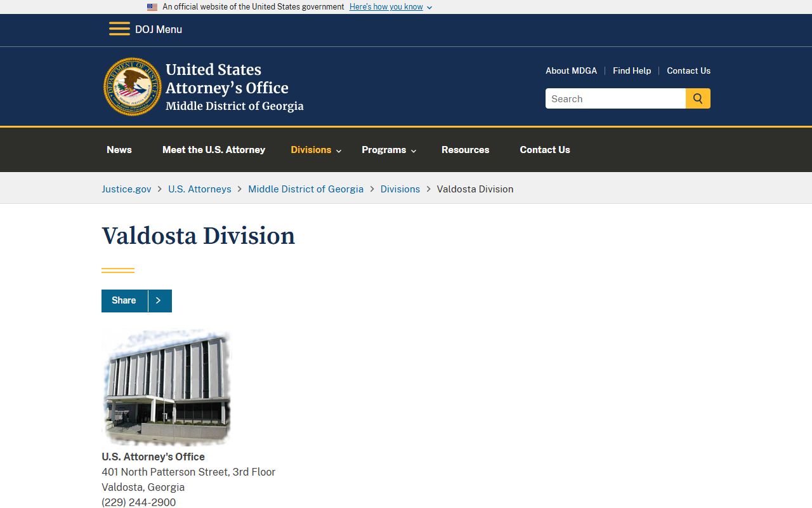Viewport: 812px width, 508px height.
Task: Click the Department of Justice seal logo
Action: tap(133, 86)
